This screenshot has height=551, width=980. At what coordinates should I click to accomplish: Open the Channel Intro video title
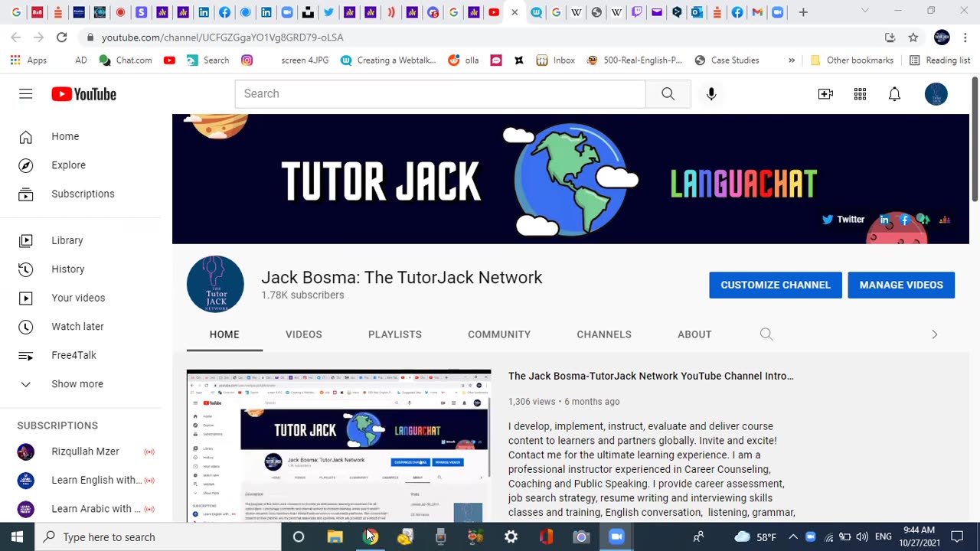pos(651,376)
